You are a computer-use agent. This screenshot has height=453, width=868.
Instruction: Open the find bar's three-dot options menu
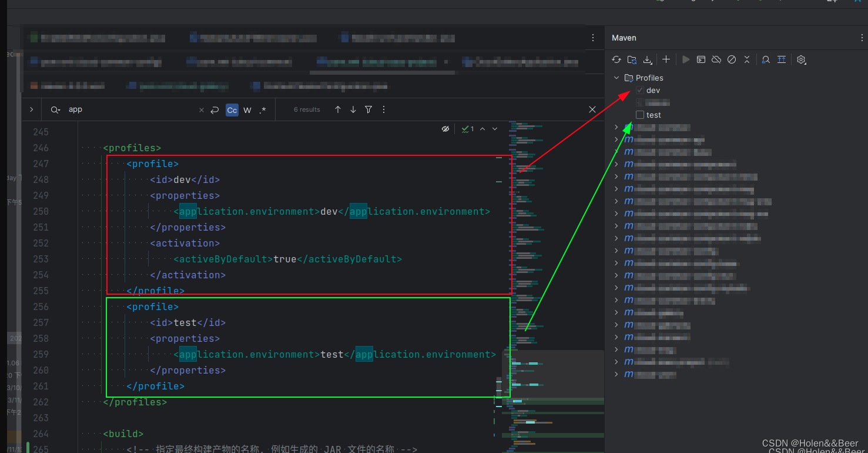(x=383, y=109)
